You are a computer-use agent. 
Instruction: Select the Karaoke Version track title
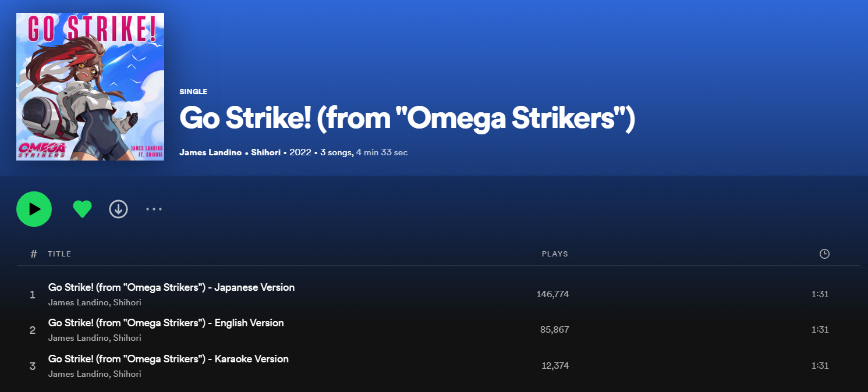tap(168, 359)
